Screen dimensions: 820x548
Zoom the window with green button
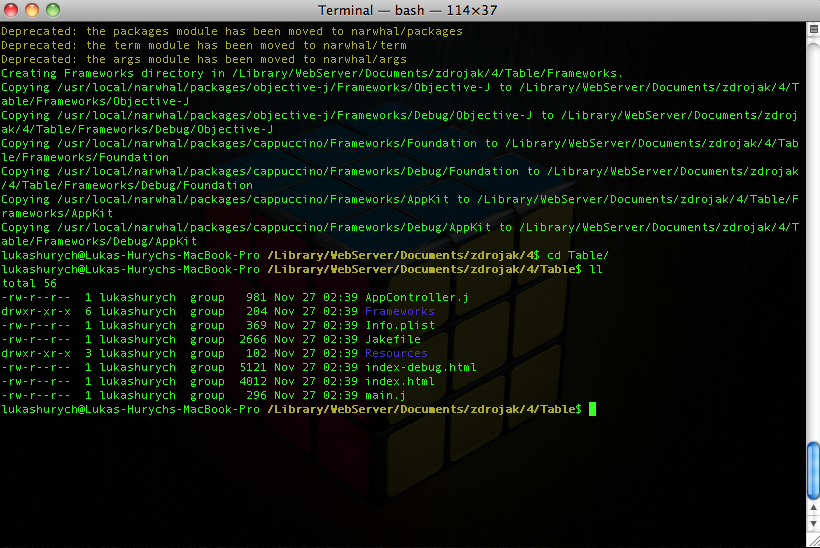[x=51, y=10]
